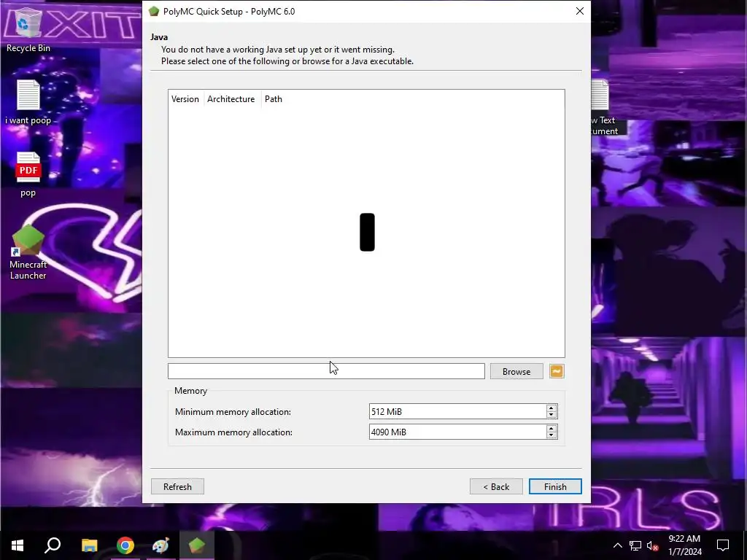
Task: Click the Browse button for Java executable
Action: tap(516, 371)
